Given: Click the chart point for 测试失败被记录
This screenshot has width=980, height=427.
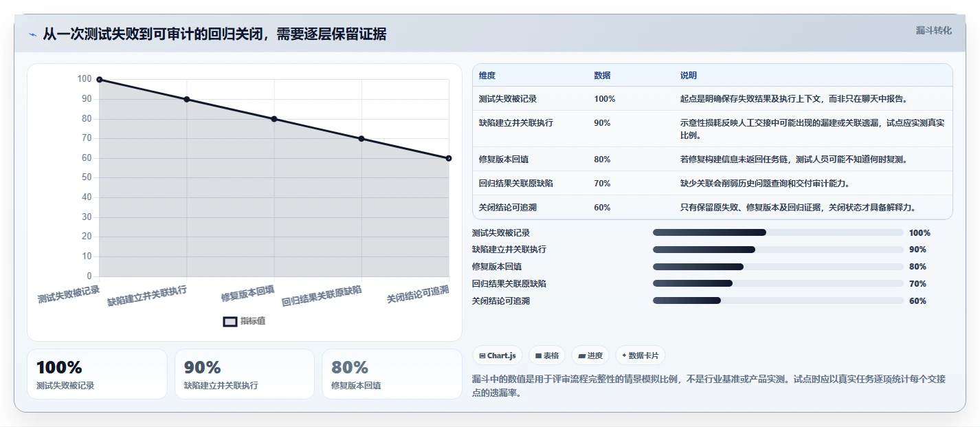Looking at the screenshot, I should pos(100,80).
